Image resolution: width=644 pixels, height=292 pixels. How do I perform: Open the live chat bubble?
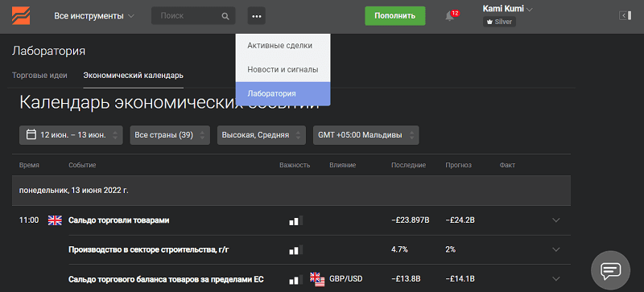(610, 270)
